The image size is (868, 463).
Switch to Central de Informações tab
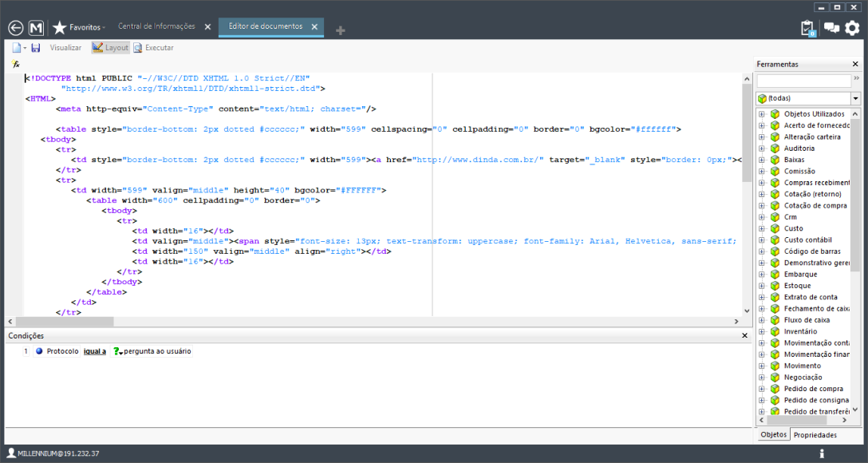tap(156, 26)
